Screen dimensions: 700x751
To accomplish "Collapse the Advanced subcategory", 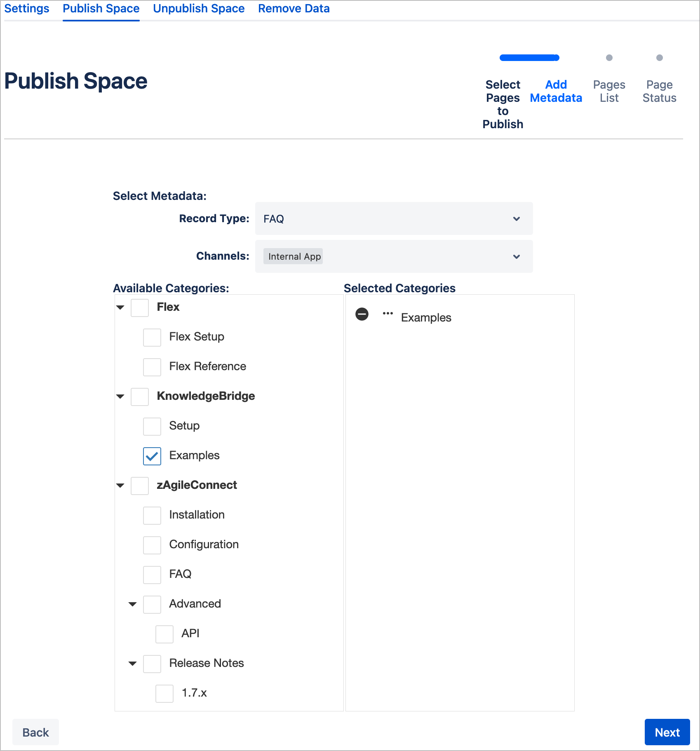I will [x=133, y=604].
